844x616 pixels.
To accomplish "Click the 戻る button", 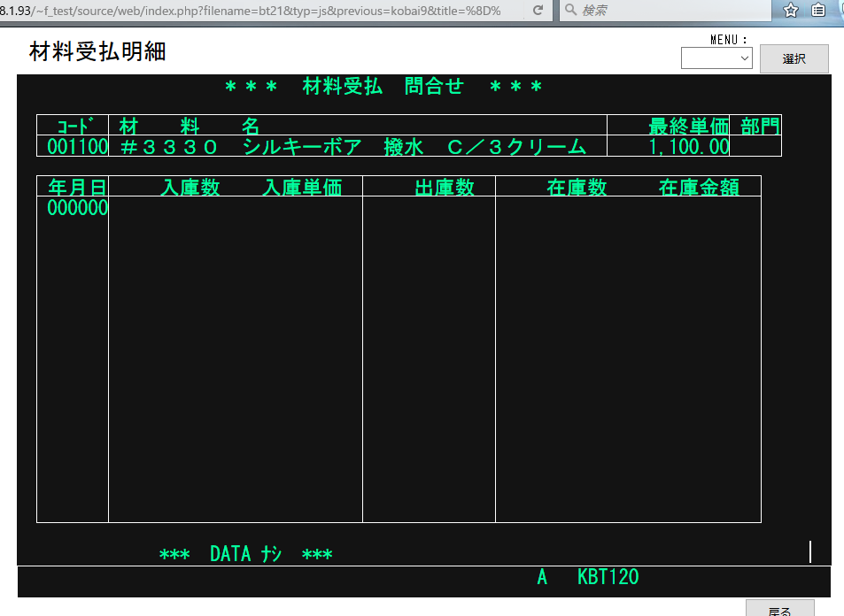I will pos(779,610).
